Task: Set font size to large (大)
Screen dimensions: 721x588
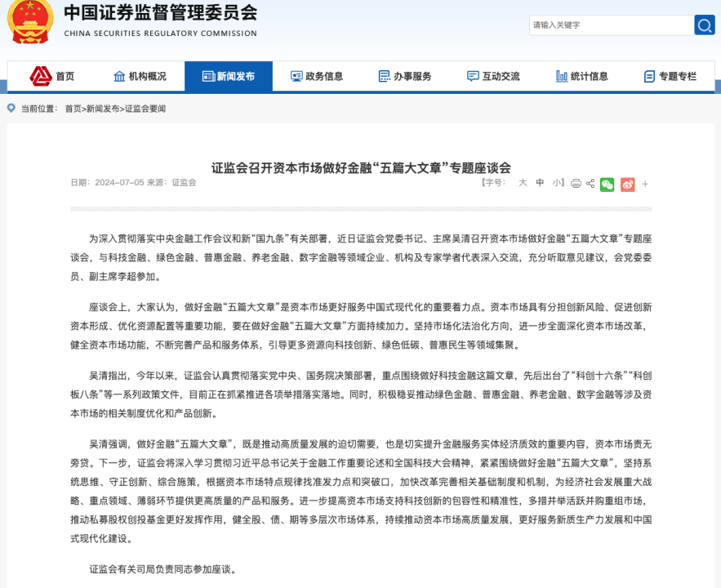Action: tap(523, 183)
